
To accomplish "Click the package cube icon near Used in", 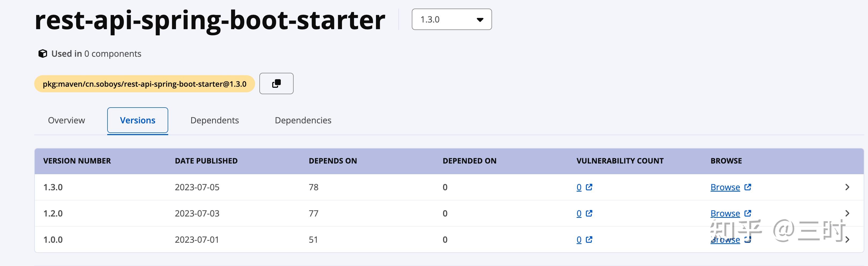I will 43,53.
